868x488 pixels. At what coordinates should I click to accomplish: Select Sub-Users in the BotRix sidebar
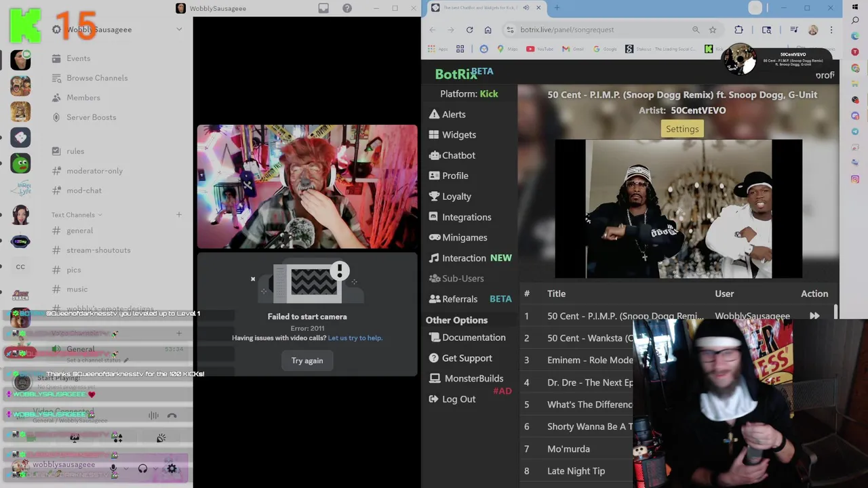456,279
